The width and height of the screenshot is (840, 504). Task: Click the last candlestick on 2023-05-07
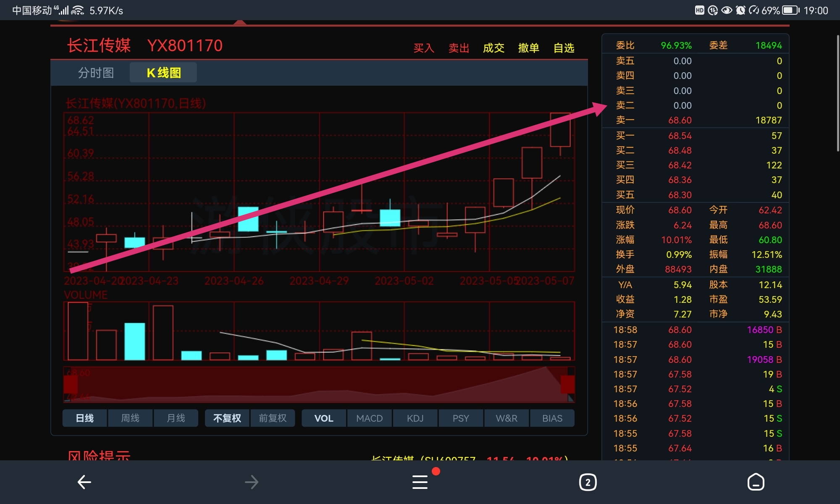click(560, 130)
